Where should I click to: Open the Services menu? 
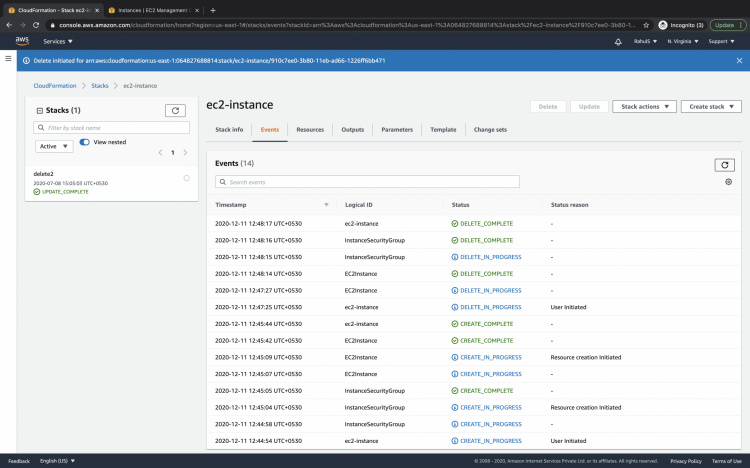pos(59,41)
